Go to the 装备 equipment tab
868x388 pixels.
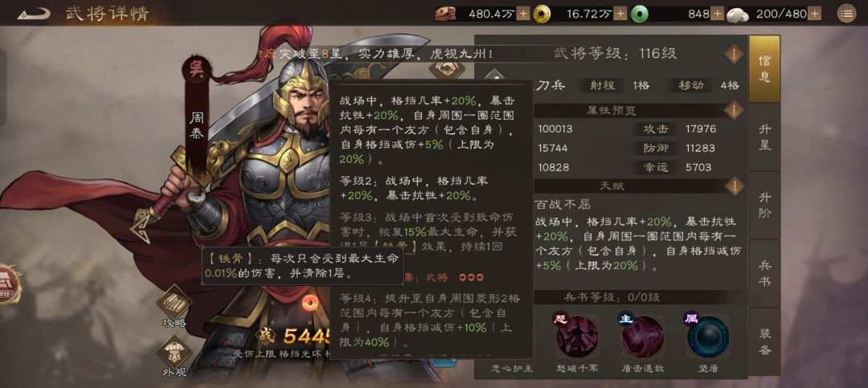(x=764, y=341)
